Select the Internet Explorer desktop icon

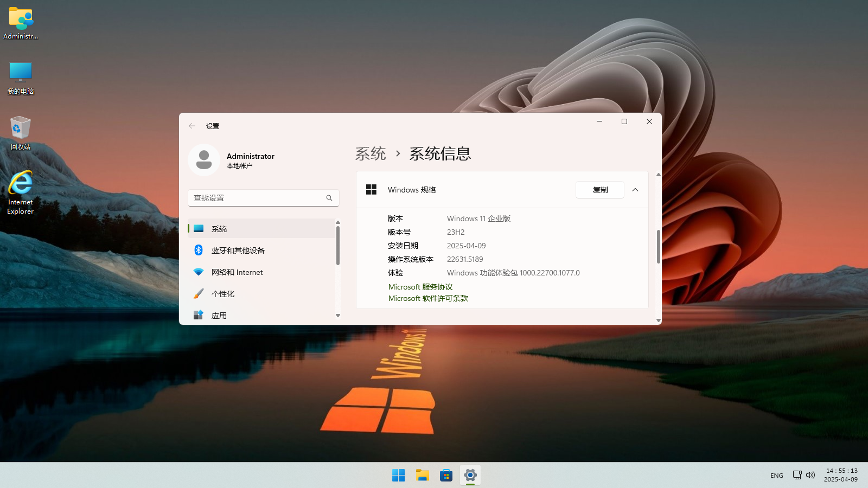[21, 192]
